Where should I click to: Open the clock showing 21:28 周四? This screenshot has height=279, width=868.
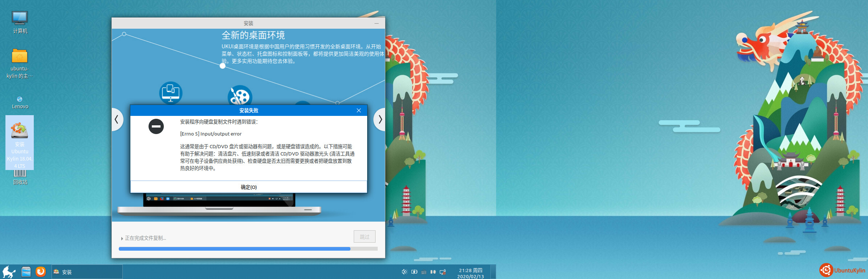coord(470,273)
